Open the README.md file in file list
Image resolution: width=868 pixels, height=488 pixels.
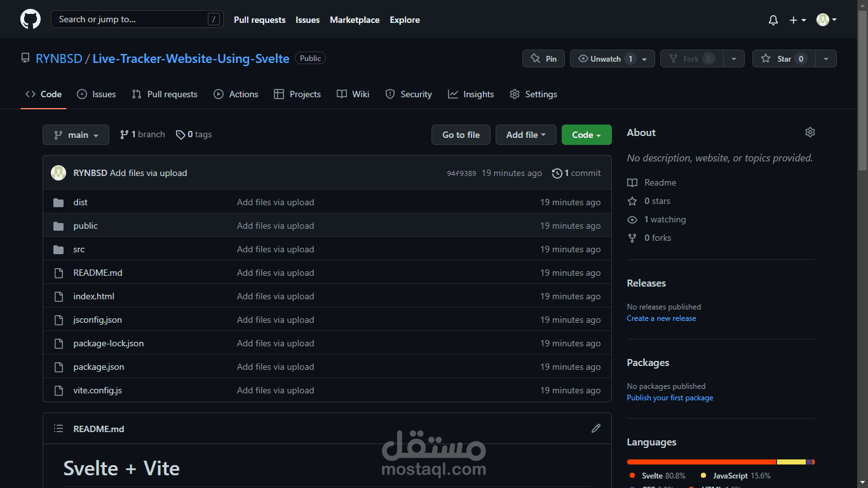point(98,273)
